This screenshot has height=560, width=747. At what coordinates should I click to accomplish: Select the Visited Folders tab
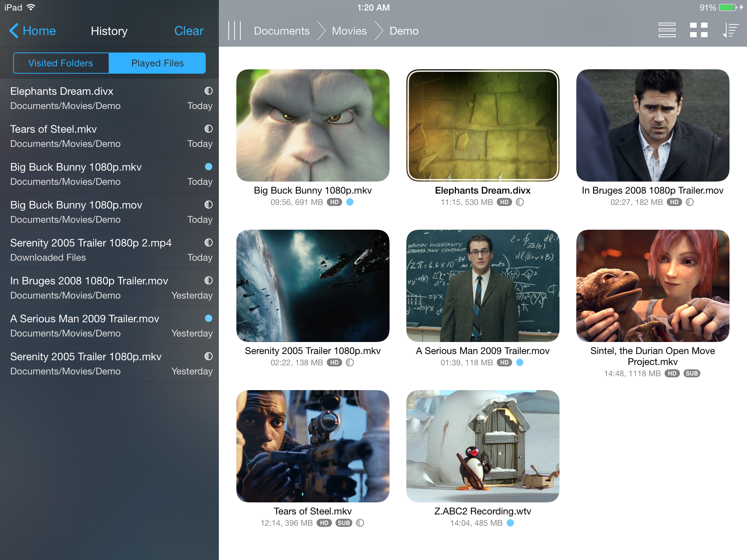point(61,63)
